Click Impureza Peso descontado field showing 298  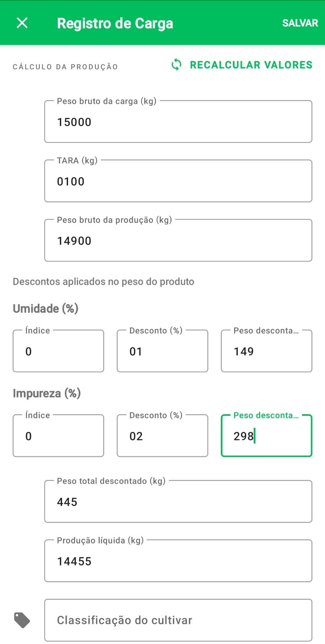coord(267,436)
